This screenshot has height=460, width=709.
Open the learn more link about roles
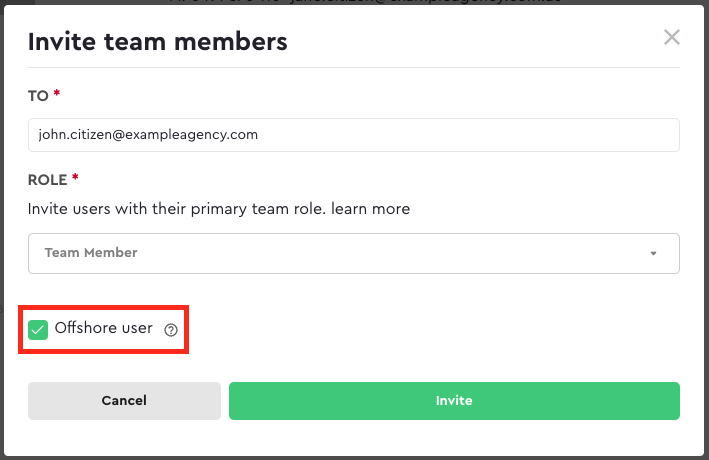point(370,209)
